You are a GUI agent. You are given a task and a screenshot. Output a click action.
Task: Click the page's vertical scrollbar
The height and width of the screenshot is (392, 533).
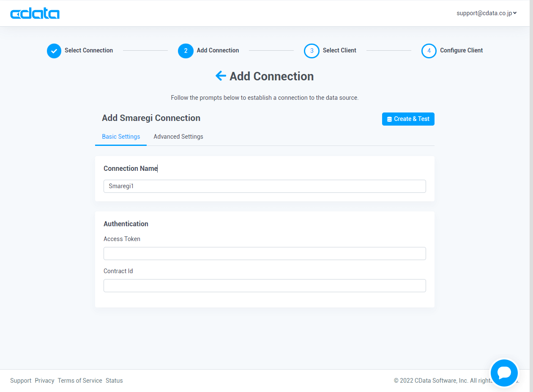531,169
